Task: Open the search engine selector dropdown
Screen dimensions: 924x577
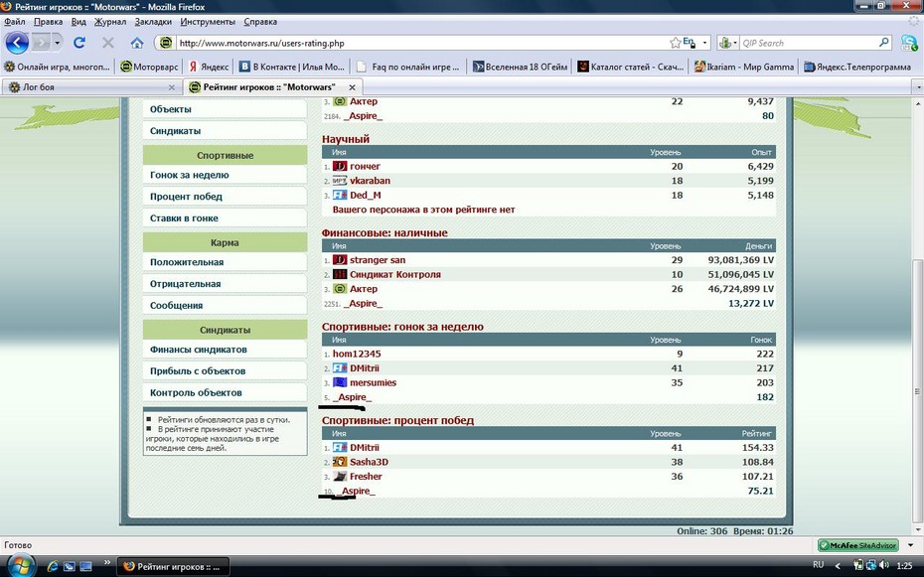Action: [x=728, y=43]
